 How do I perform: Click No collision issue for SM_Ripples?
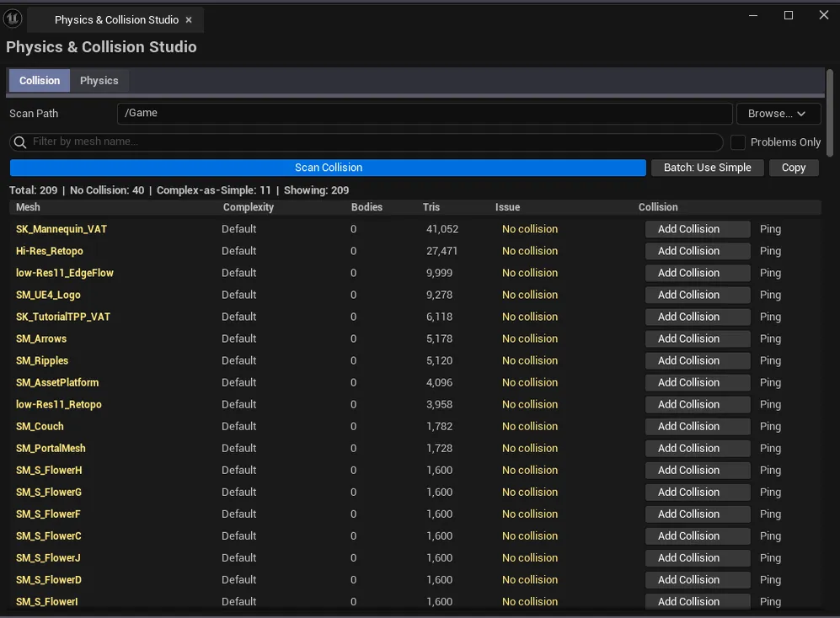[x=530, y=361]
